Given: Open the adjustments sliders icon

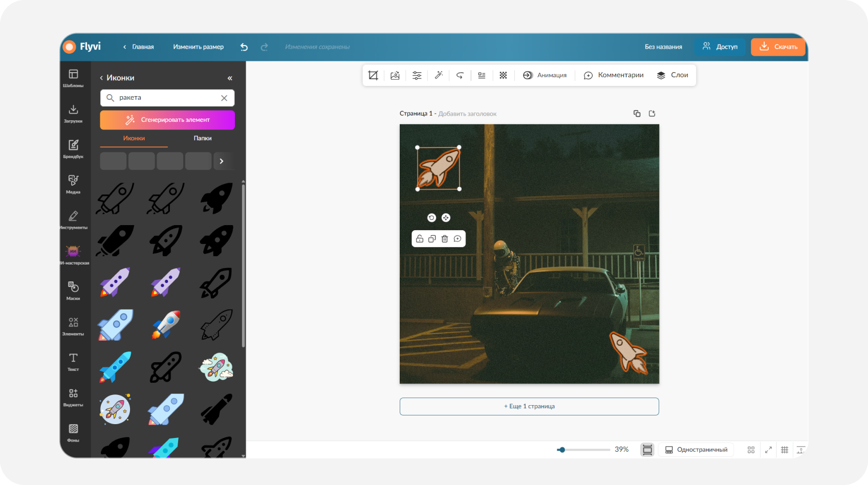Looking at the screenshot, I should [x=417, y=75].
